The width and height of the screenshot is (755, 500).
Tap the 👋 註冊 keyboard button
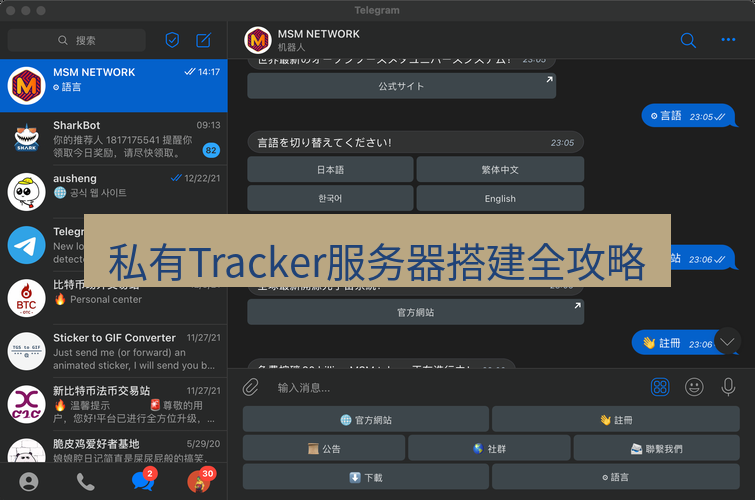click(x=616, y=420)
